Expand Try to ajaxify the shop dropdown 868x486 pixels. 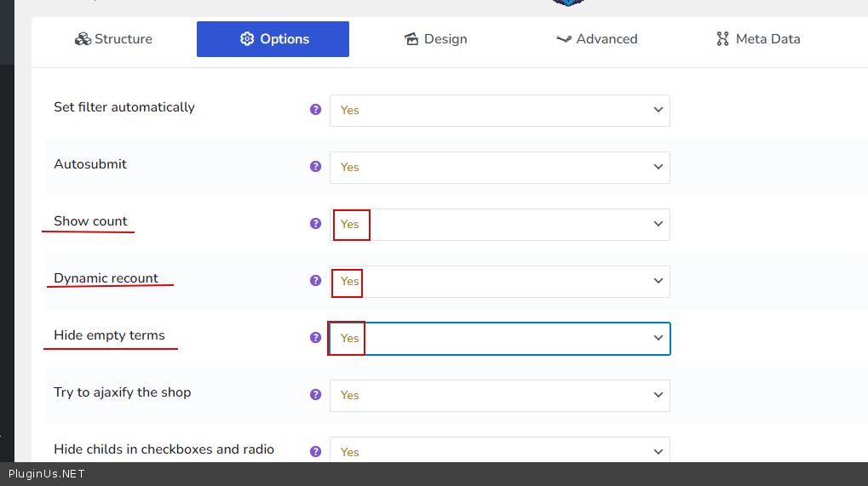point(499,396)
